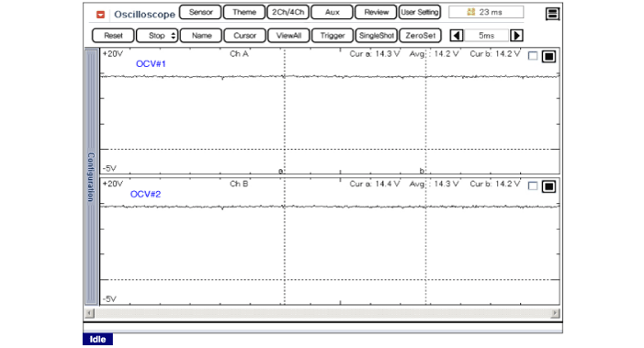
Task: Increase the time base with right arrow
Action: (516, 36)
